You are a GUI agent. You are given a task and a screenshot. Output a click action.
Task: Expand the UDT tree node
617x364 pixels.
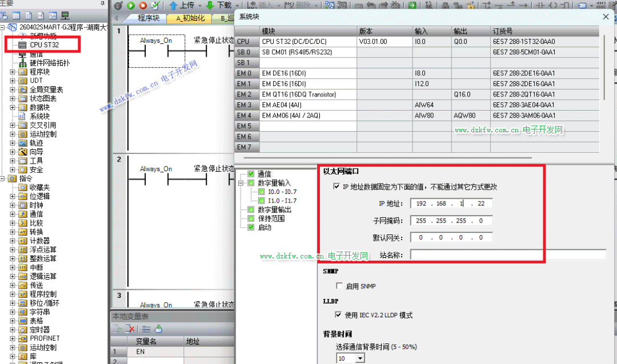pyautogui.click(x=13, y=80)
